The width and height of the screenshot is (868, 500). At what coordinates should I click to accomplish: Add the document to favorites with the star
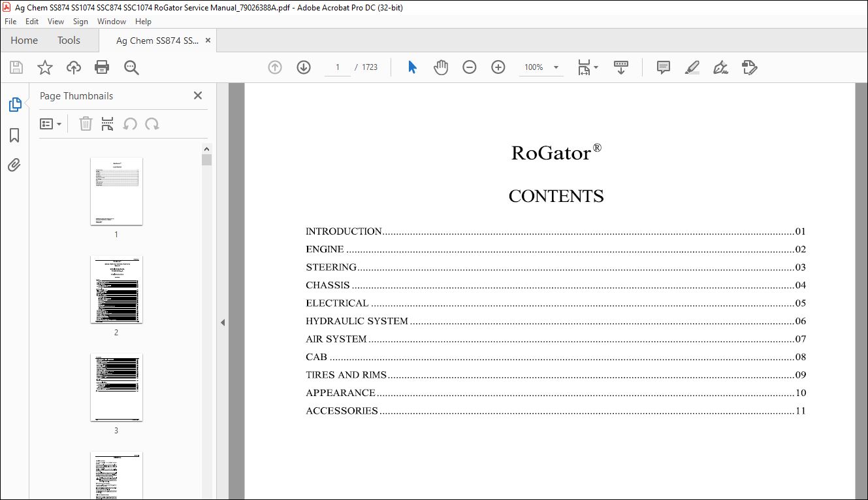[x=44, y=67]
